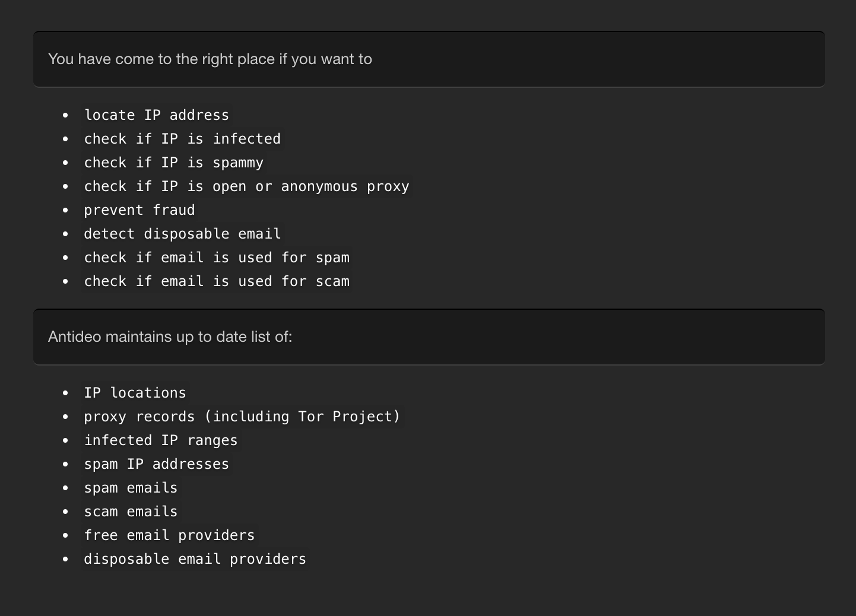The width and height of the screenshot is (856, 616).
Task: Select the 'spam emails' entry
Action: click(x=131, y=488)
